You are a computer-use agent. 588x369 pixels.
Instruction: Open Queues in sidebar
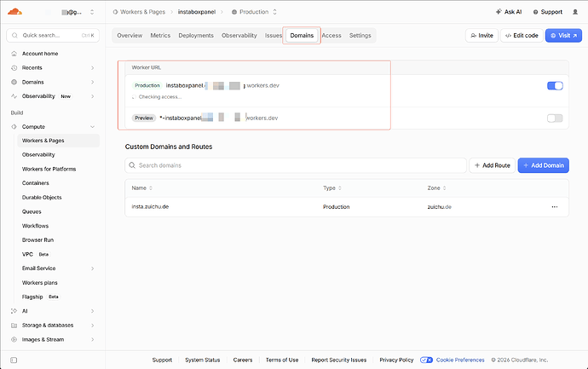[32, 211]
